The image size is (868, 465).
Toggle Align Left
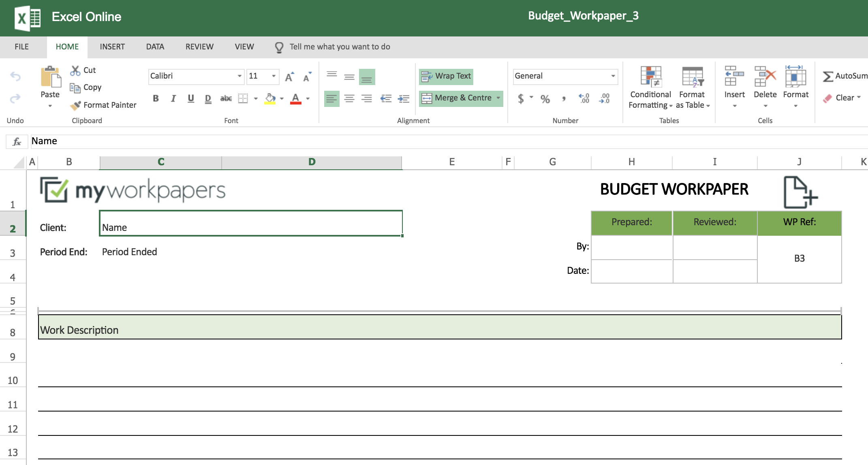331,98
